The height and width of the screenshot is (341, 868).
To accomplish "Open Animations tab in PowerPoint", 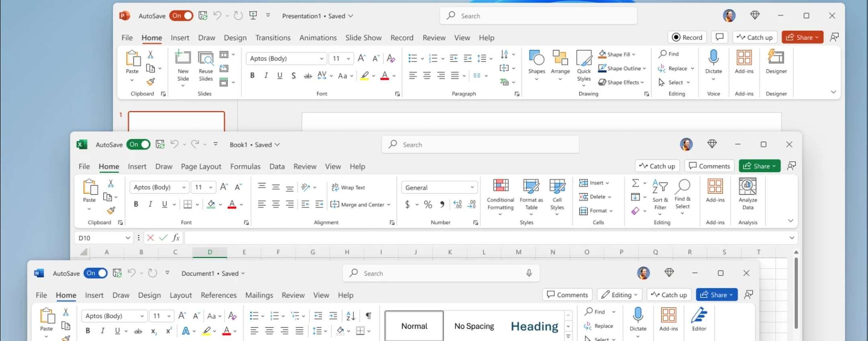I will point(318,37).
